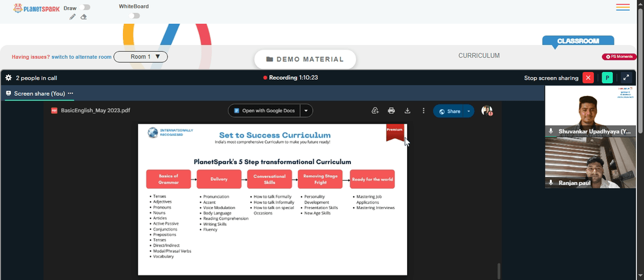
Task: Stop screen sharing with red X
Action: click(588, 78)
